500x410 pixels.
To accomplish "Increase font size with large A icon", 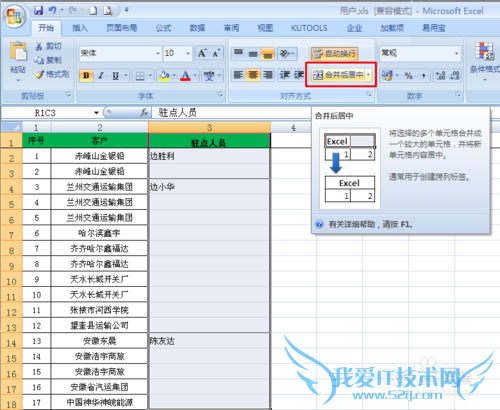I will point(202,53).
